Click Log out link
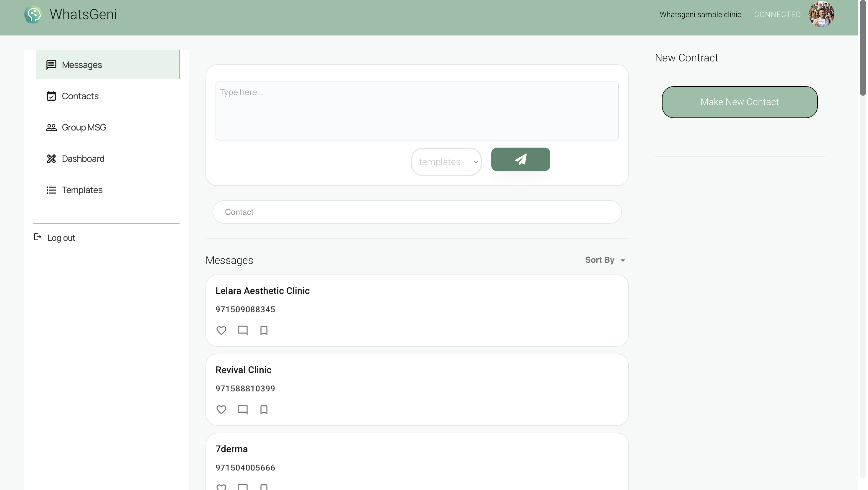Screen dimensions: 868x490 tap(54, 238)
